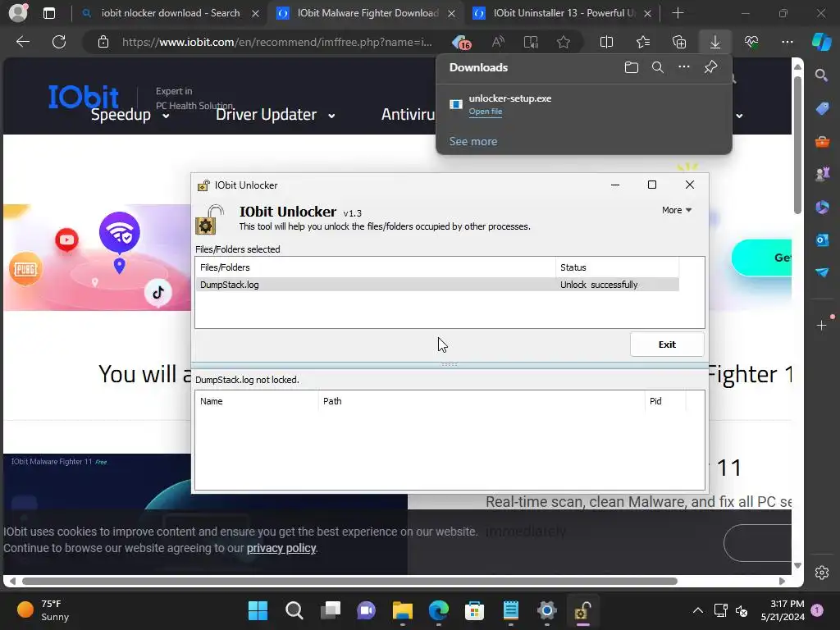Screen dimensions: 840x630
Task: Click Edge sidebar shopping tag icon
Action: click(x=821, y=108)
